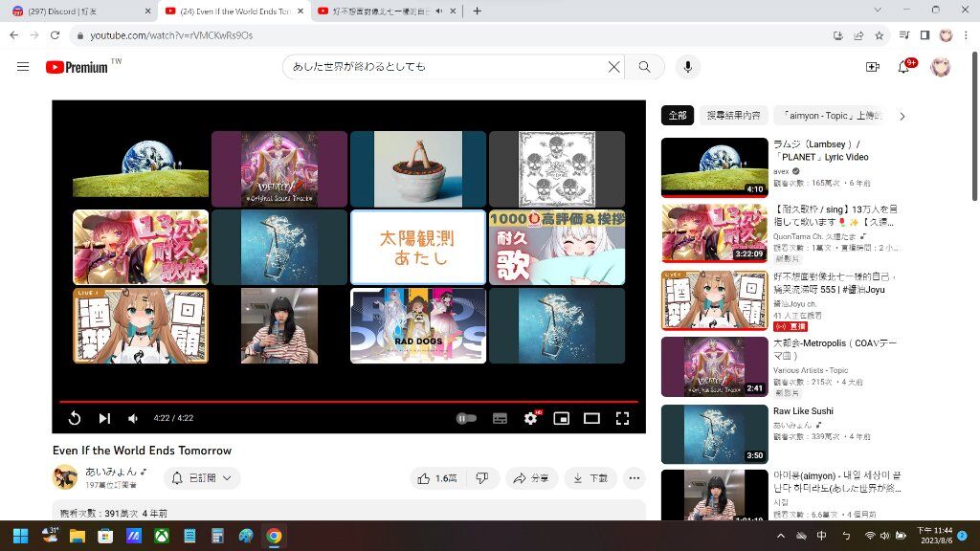Open the Create video menu
This screenshot has width=980, height=551.
(x=873, y=67)
